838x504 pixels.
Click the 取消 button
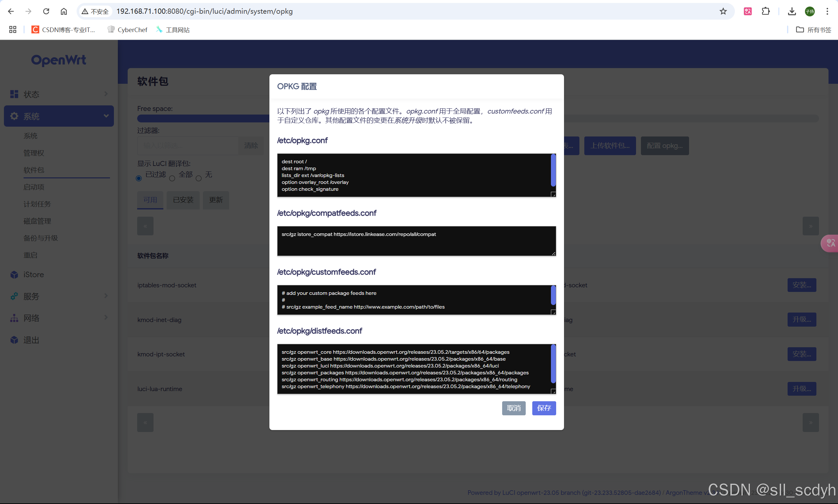[513, 408]
